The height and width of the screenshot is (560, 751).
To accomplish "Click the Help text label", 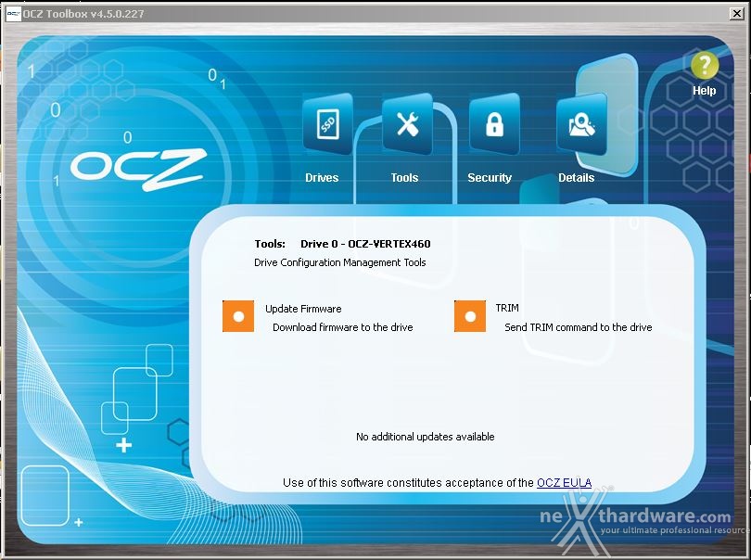I will [x=704, y=91].
